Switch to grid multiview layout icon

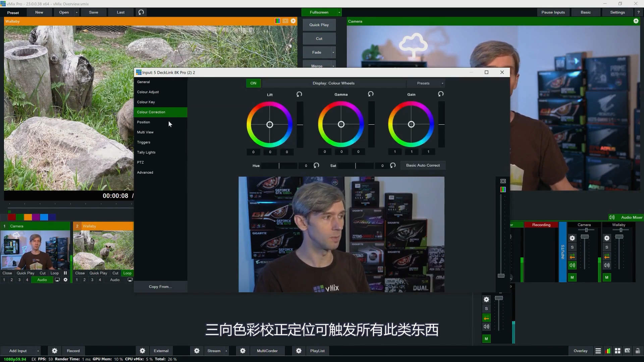618,351
